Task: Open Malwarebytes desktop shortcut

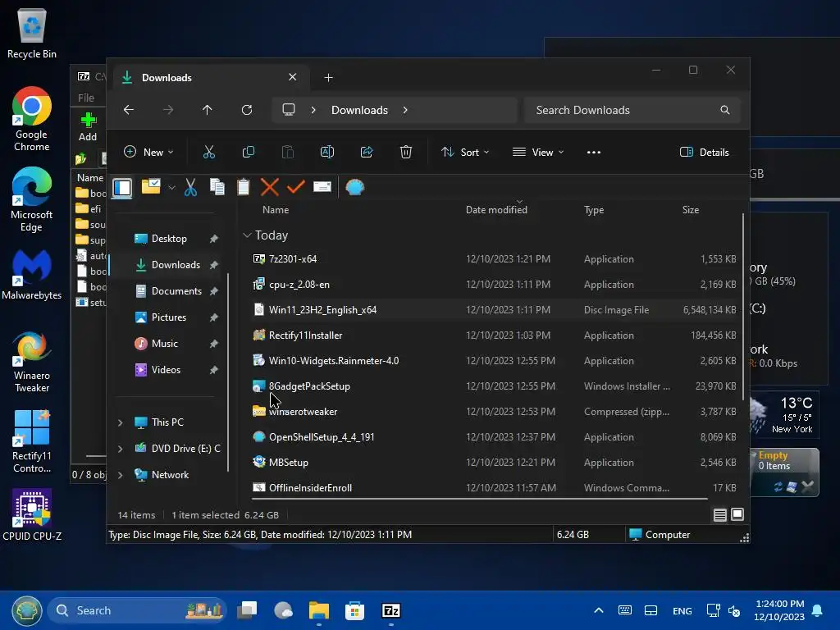Action: pos(32,275)
